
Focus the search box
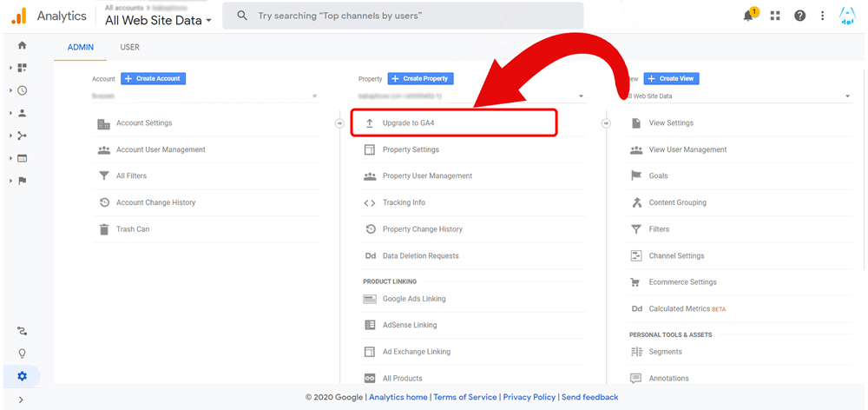[x=403, y=16]
